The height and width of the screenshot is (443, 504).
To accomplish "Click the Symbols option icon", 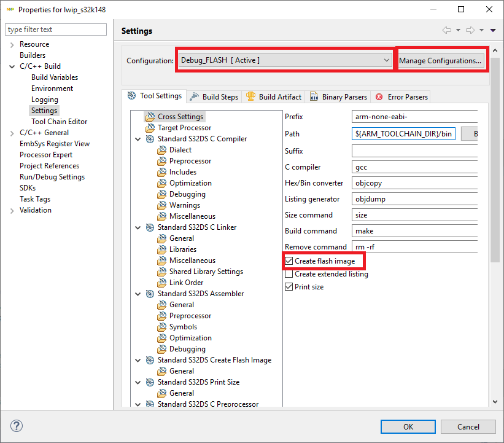I will [x=161, y=327].
